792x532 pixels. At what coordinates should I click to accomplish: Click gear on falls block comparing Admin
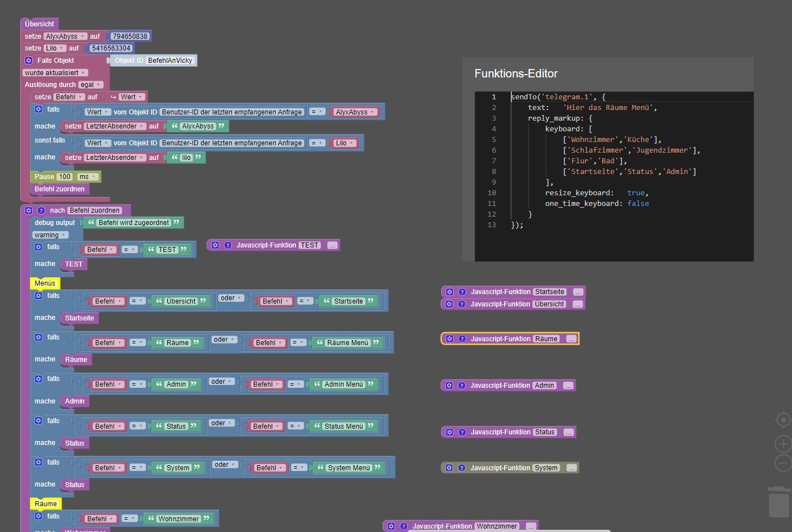click(x=39, y=379)
